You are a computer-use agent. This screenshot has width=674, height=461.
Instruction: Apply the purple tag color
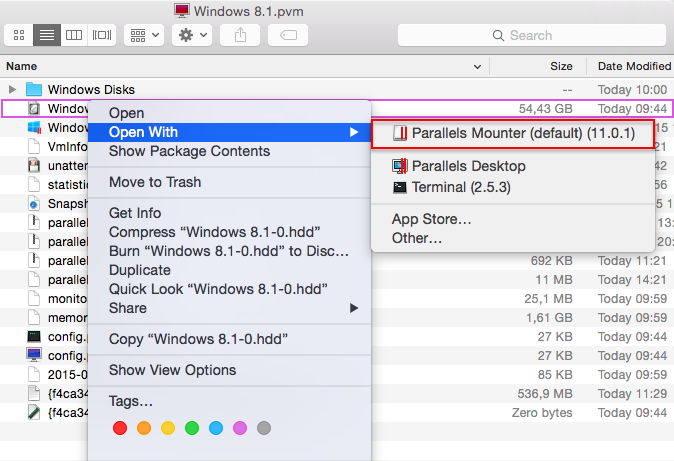coord(240,428)
